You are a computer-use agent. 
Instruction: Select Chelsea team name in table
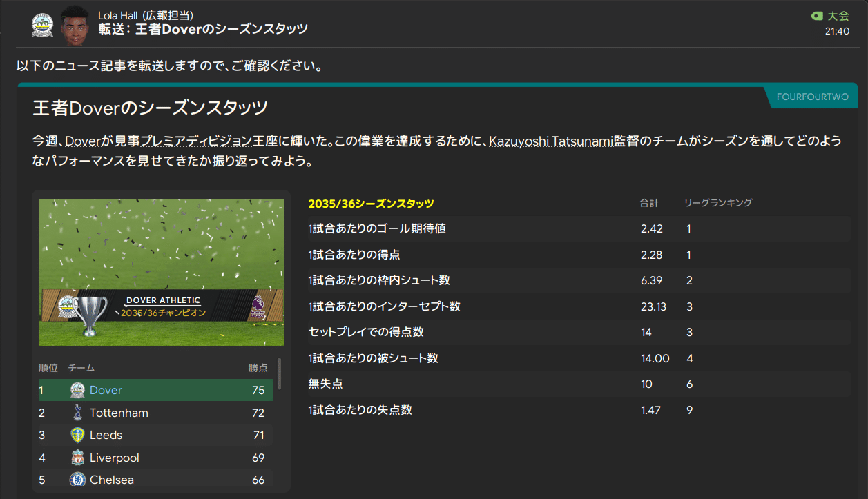point(112,480)
